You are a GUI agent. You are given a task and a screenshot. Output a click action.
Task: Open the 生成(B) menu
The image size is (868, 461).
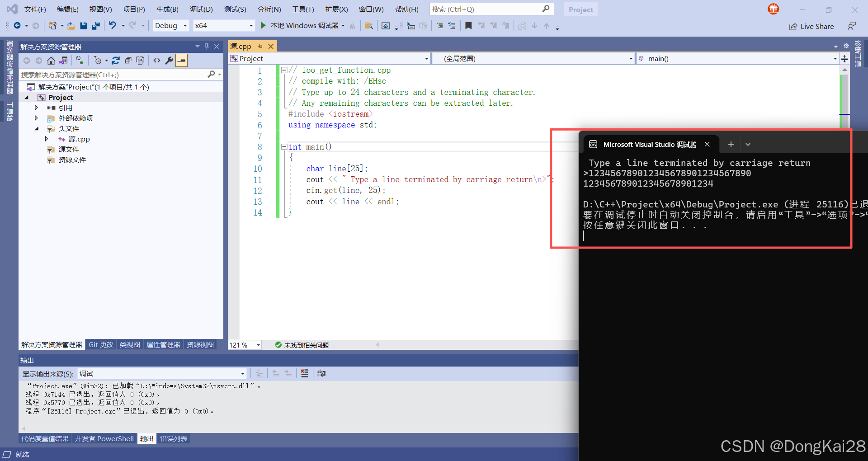pyautogui.click(x=167, y=9)
